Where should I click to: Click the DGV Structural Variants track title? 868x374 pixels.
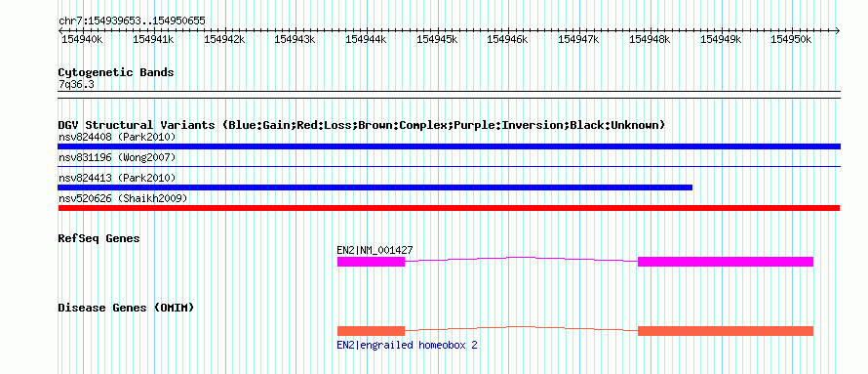[362, 125]
